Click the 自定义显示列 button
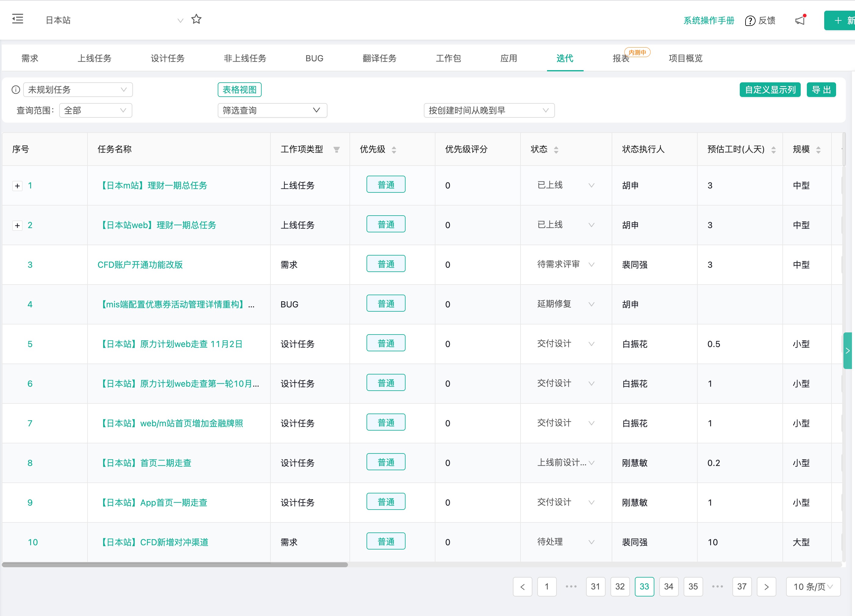The height and width of the screenshot is (616, 855). pos(770,90)
